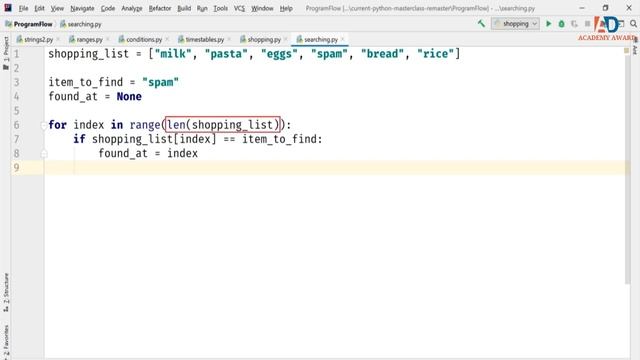Screen dimensions: 640x360
Task: Click Run with Coverage icon
Action: click(574, 24)
